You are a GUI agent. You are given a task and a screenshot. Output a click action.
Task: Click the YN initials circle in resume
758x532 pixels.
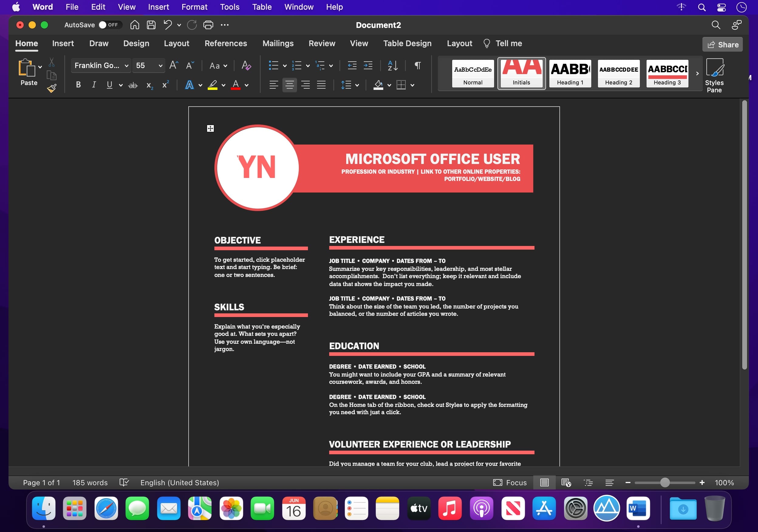tap(257, 168)
